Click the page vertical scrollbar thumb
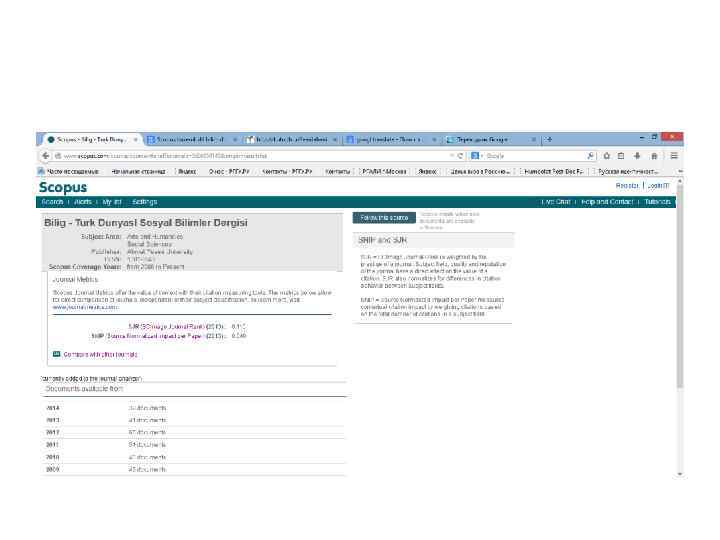The image size is (720, 540). [x=680, y=285]
